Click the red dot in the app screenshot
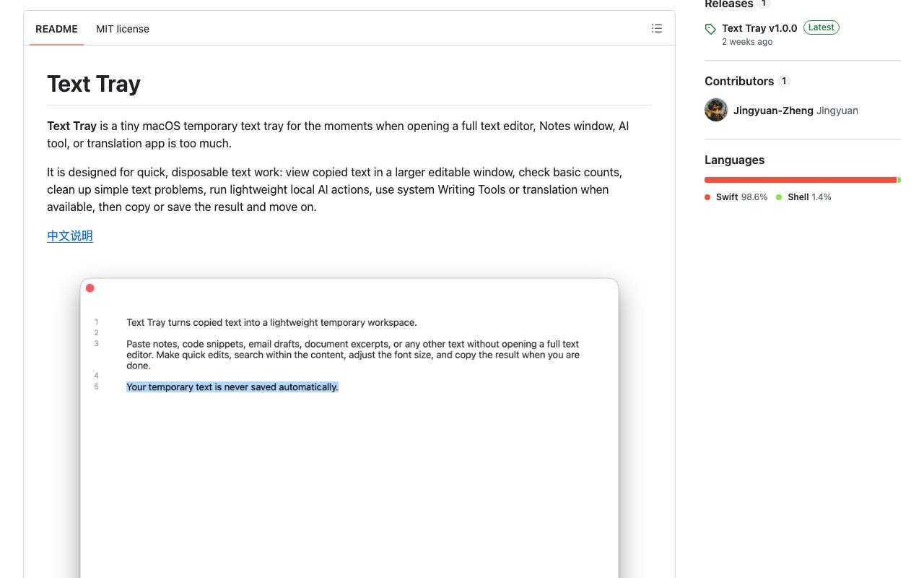This screenshot has height=578, width=924. (x=90, y=288)
